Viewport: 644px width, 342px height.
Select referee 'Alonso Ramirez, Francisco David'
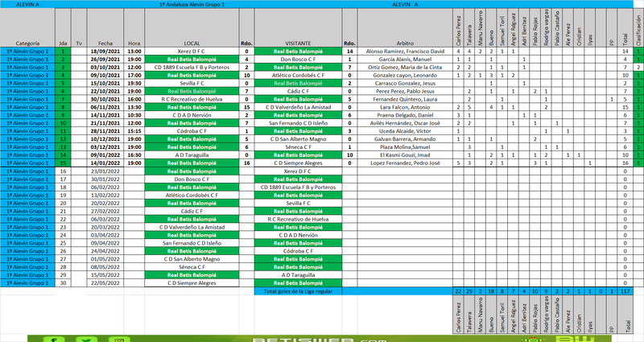(x=405, y=52)
